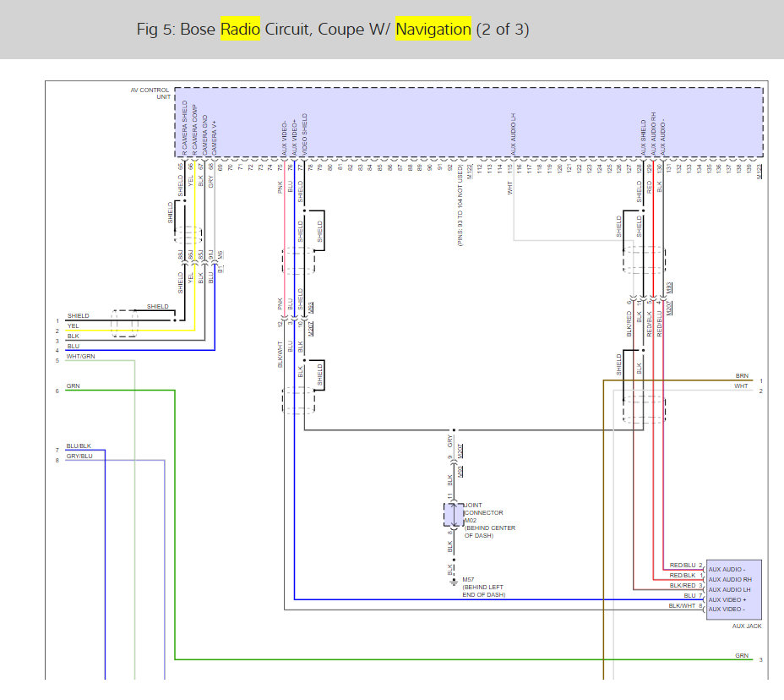This screenshot has height=700, width=784.
Task: Click the AV CONTROL UNIT label
Action: click(150, 94)
